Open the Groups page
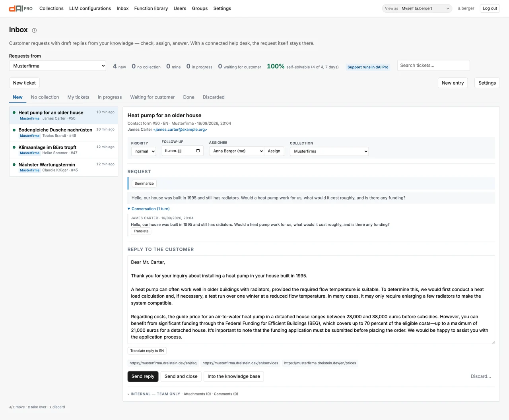 (200, 8)
